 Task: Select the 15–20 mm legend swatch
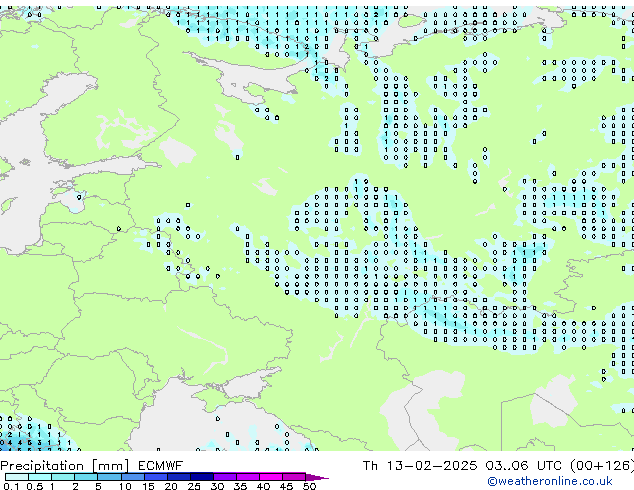155,477
